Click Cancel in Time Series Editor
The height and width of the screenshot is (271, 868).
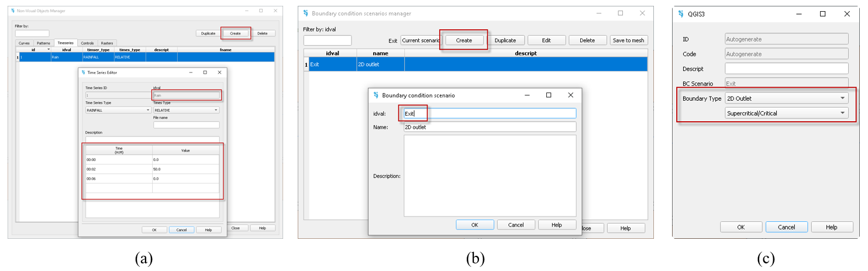[181, 230]
